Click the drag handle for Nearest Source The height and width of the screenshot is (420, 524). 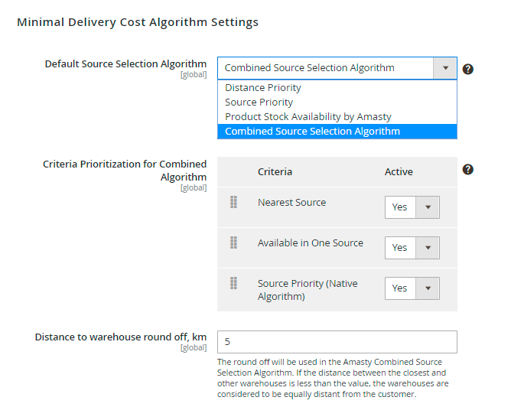pyautogui.click(x=234, y=203)
